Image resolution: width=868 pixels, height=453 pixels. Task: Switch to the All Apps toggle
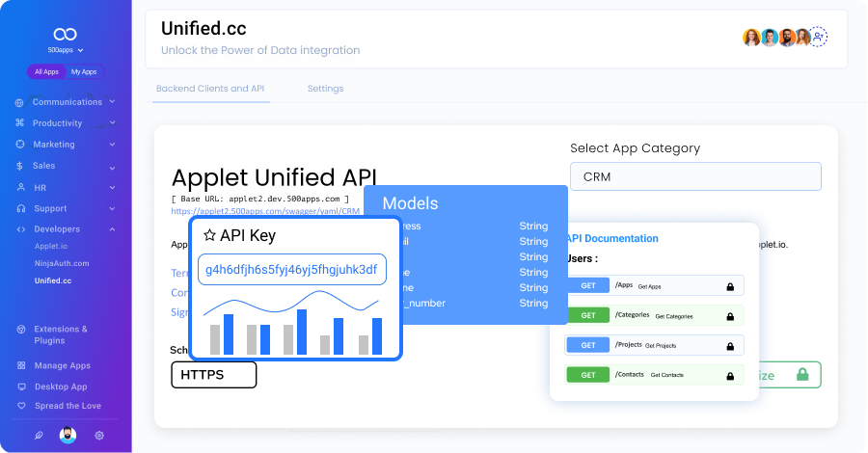pos(46,72)
